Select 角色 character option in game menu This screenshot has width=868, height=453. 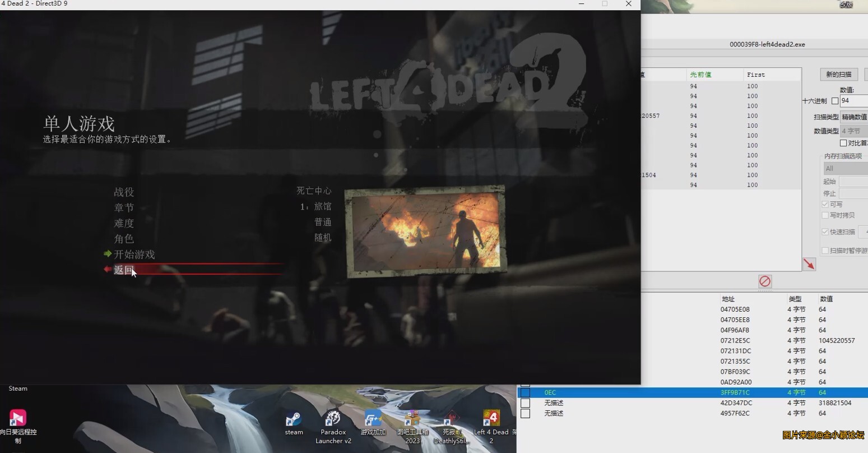coord(124,239)
